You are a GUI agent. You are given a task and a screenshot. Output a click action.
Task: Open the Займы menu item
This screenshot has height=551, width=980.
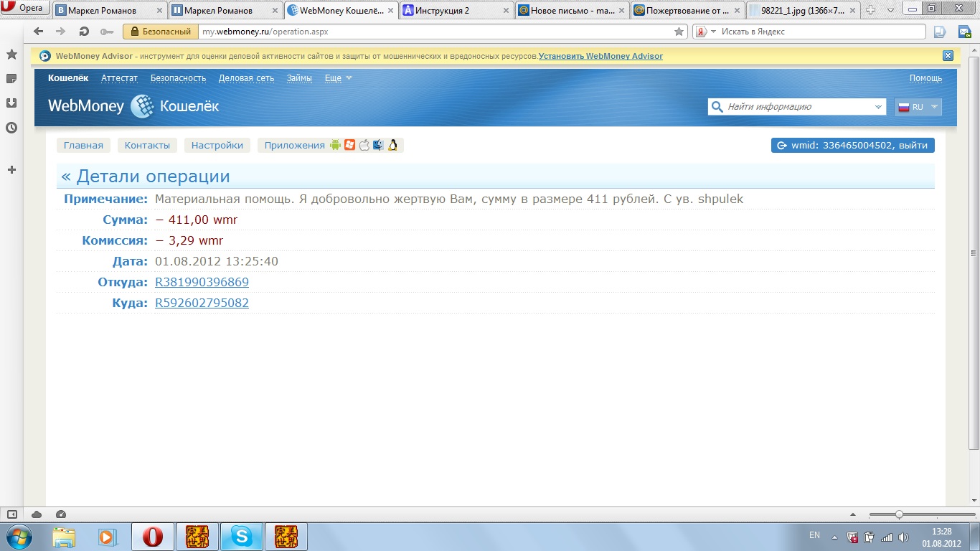pos(299,78)
